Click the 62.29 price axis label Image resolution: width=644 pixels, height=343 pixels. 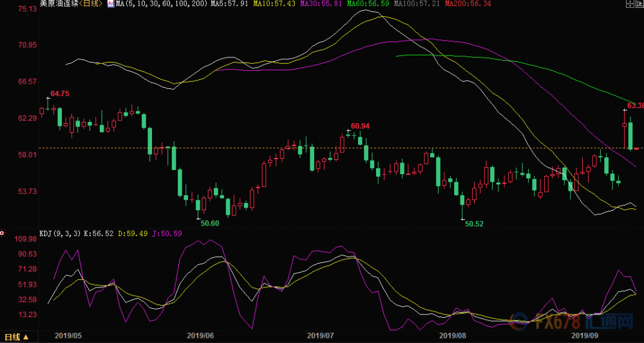point(26,118)
